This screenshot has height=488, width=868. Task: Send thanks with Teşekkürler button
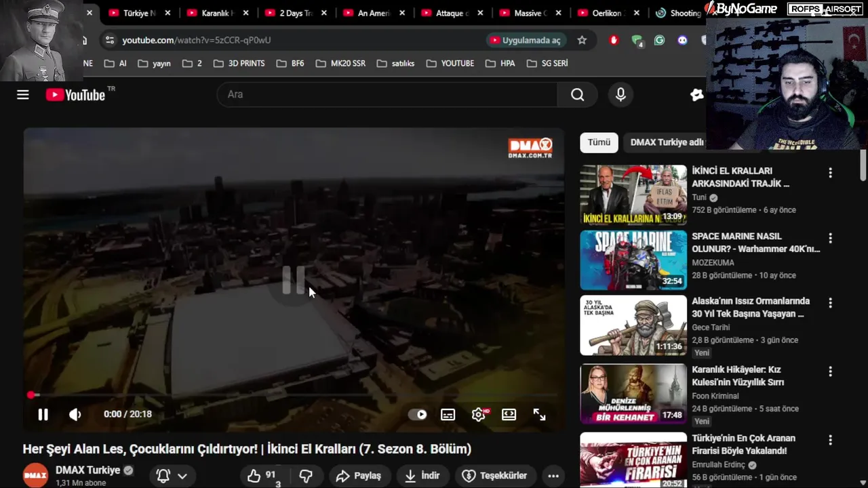494,476
